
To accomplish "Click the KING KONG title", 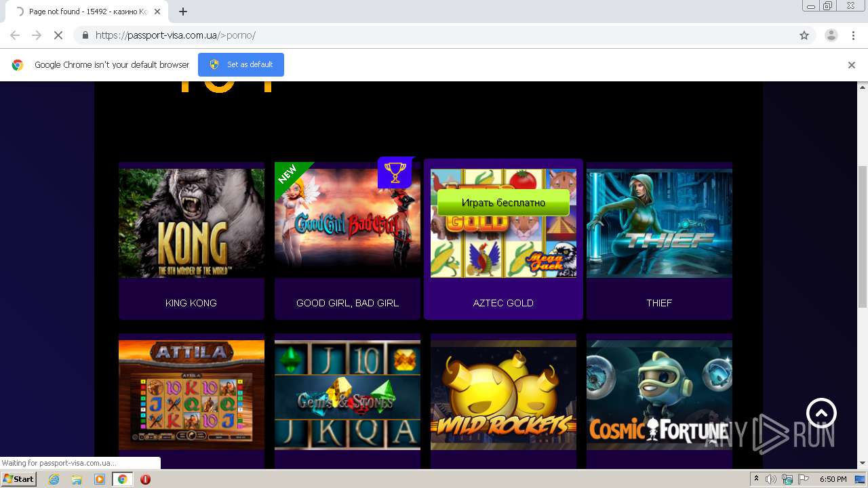I will coord(191,303).
